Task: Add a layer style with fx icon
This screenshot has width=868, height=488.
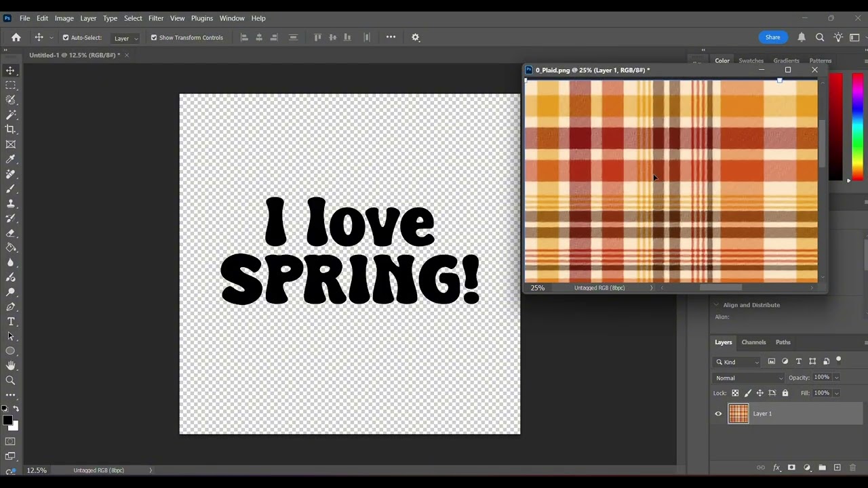Action: 776,468
